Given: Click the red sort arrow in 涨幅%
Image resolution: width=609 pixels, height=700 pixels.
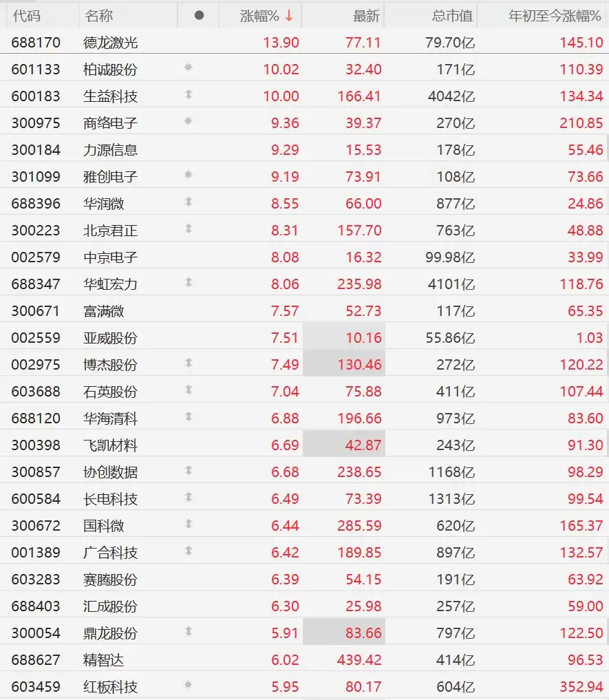Looking at the screenshot, I should click(289, 16).
